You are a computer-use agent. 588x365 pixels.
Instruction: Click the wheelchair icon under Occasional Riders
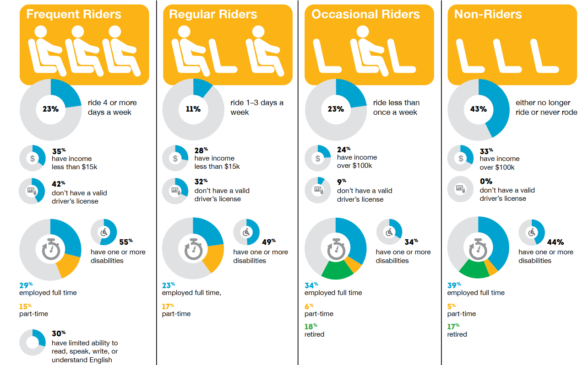point(389,232)
